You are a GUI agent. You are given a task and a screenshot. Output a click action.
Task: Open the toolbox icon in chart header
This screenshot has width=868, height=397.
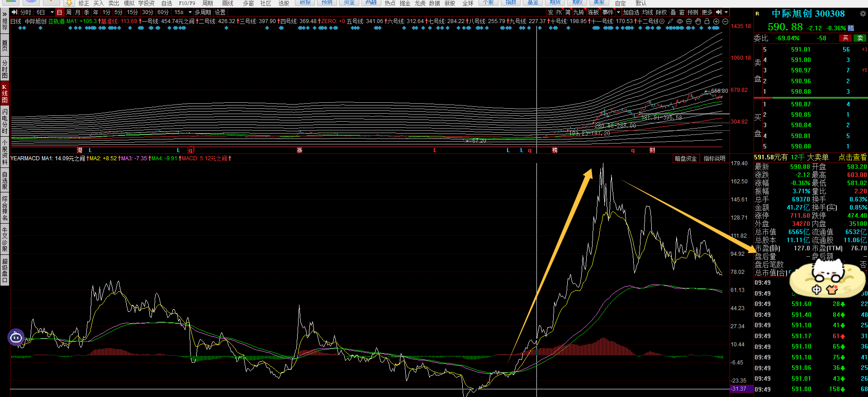coord(689,21)
